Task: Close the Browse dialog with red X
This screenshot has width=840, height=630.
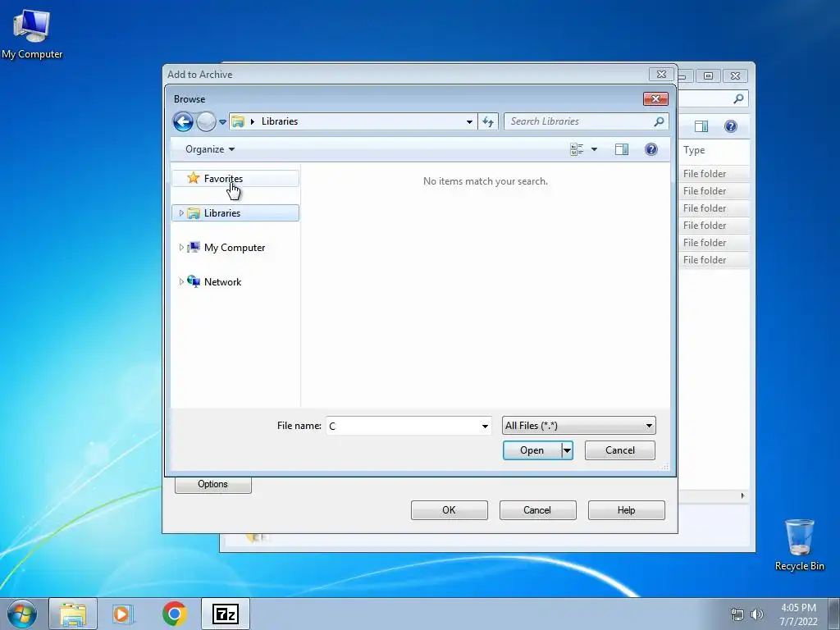Action: tap(655, 99)
